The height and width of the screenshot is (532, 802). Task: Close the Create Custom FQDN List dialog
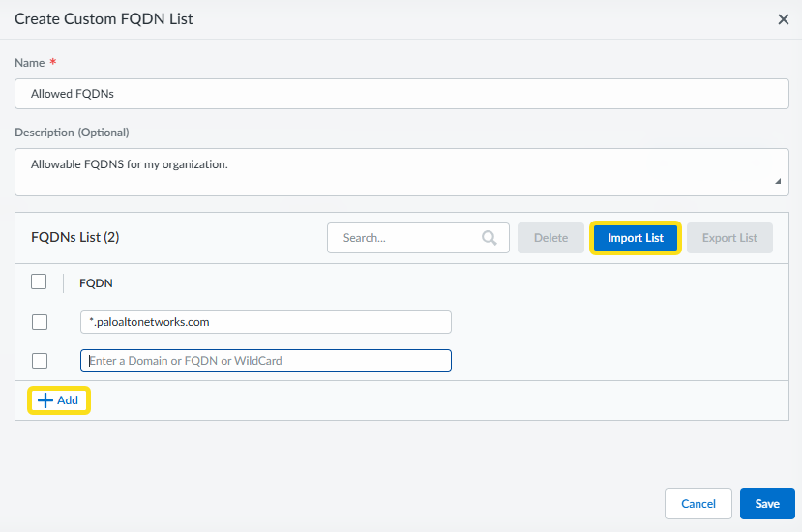(784, 19)
